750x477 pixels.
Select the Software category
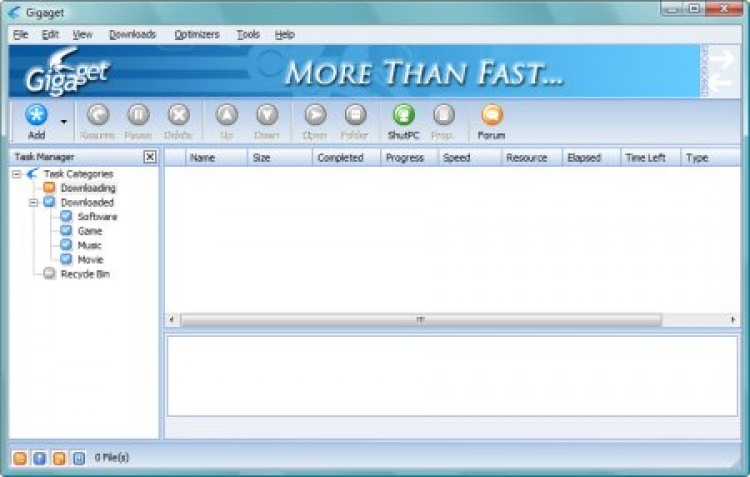coord(98,217)
